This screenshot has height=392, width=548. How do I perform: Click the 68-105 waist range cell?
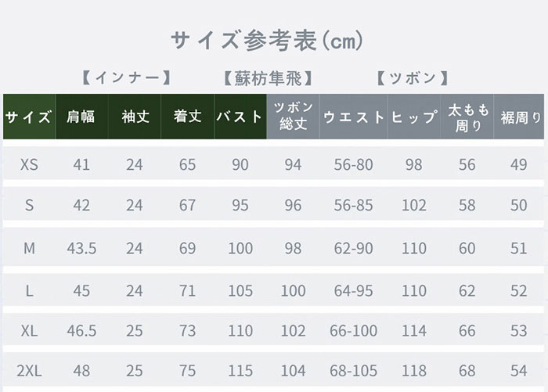pos(353,370)
